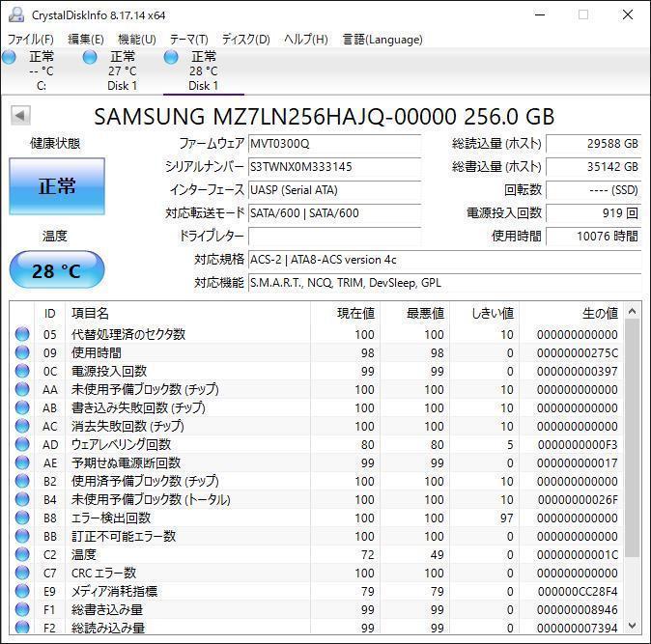Click status orb of attribute AB row

[22, 407]
